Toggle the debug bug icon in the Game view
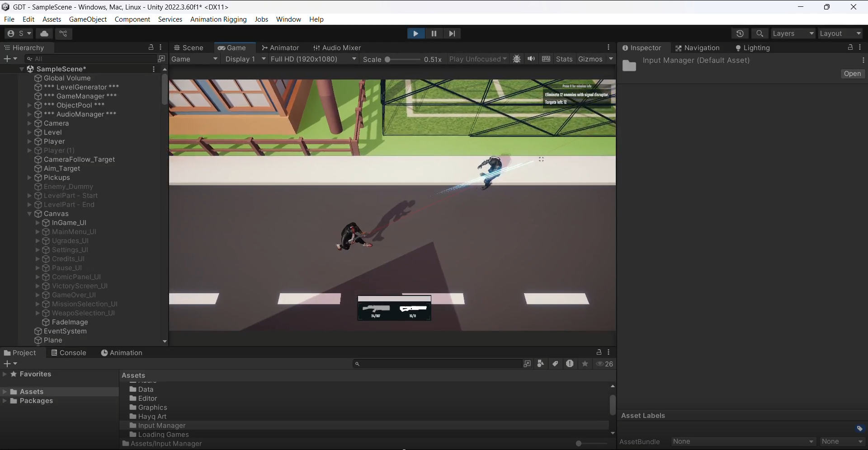Viewport: 868px width, 450px height. tap(517, 59)
